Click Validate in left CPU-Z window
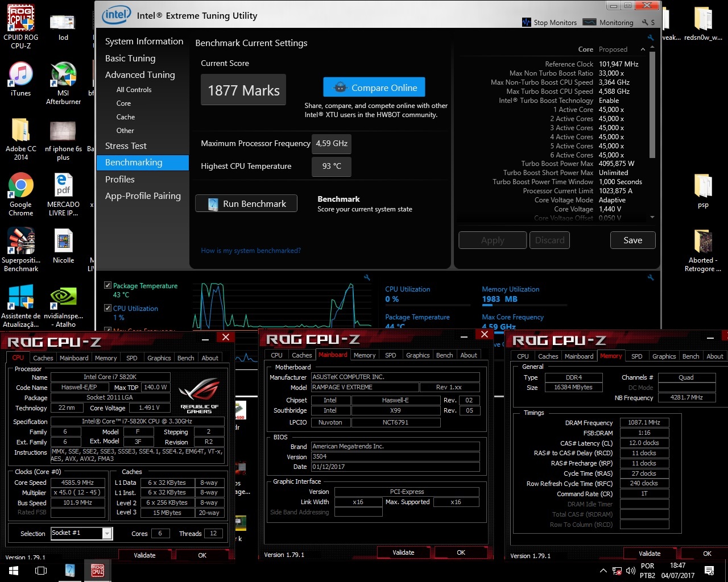 point(144,555)
